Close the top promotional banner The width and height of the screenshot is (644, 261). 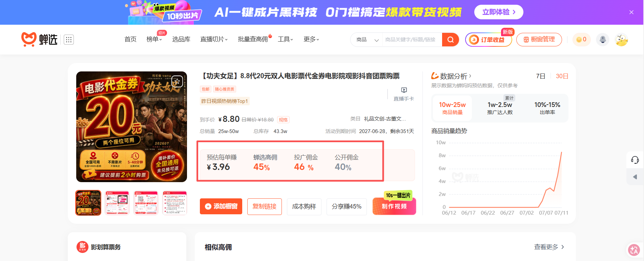pos(631,12)
